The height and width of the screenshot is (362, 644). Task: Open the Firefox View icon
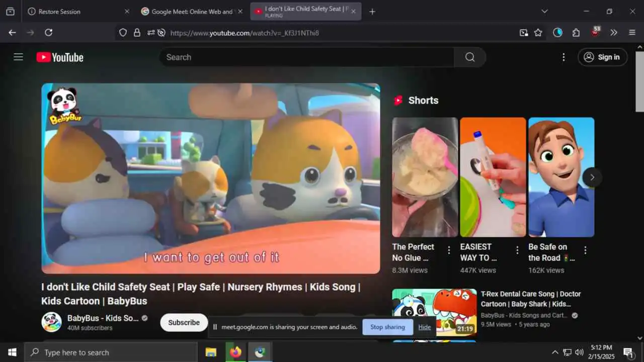point(10,12)
